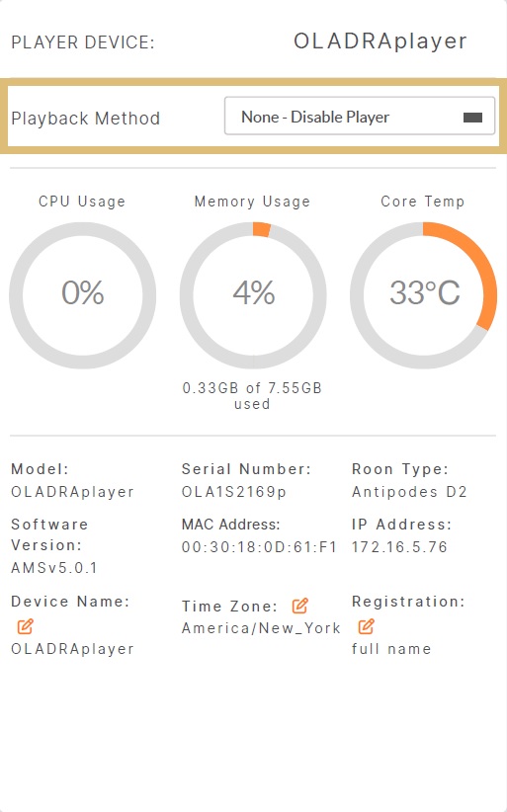Click the Memory Usage 4% gauge
Viewport: 507px width, 812px height.
(253, 295)
